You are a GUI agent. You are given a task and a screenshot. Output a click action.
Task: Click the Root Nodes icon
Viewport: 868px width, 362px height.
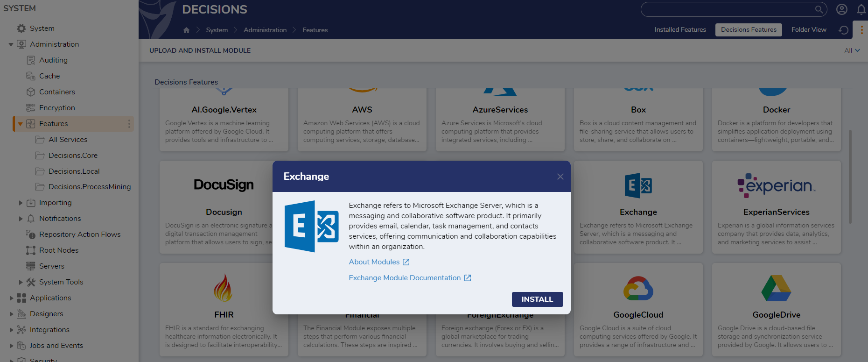31,250
